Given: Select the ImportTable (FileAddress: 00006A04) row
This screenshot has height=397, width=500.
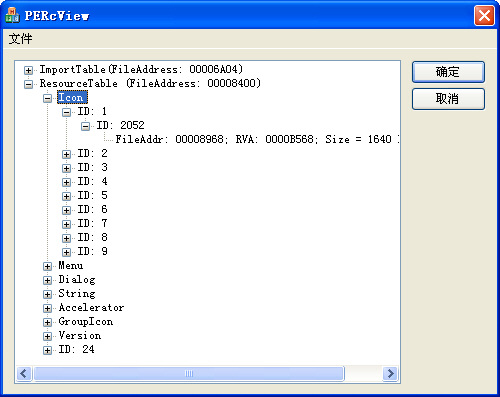Looking at the screenshot, I should click(x=141, y=69).
